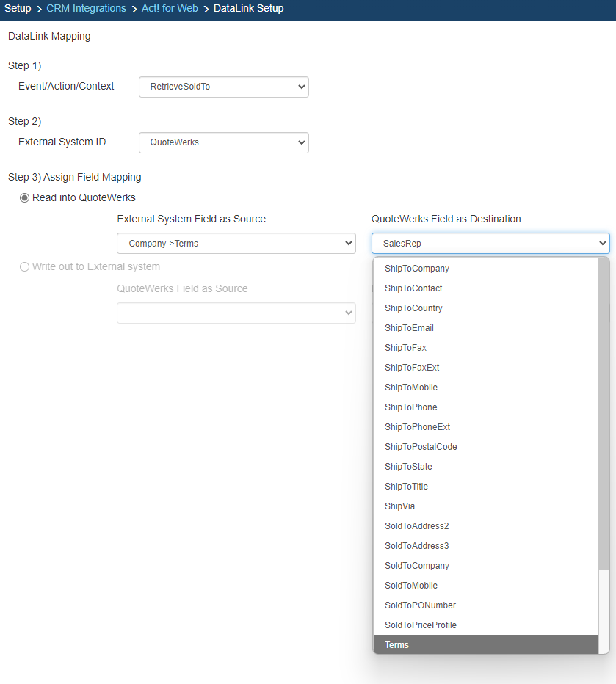Select ShipToCompany option in list
Screen dimensions: 616x684
click(x=416, y=269)
